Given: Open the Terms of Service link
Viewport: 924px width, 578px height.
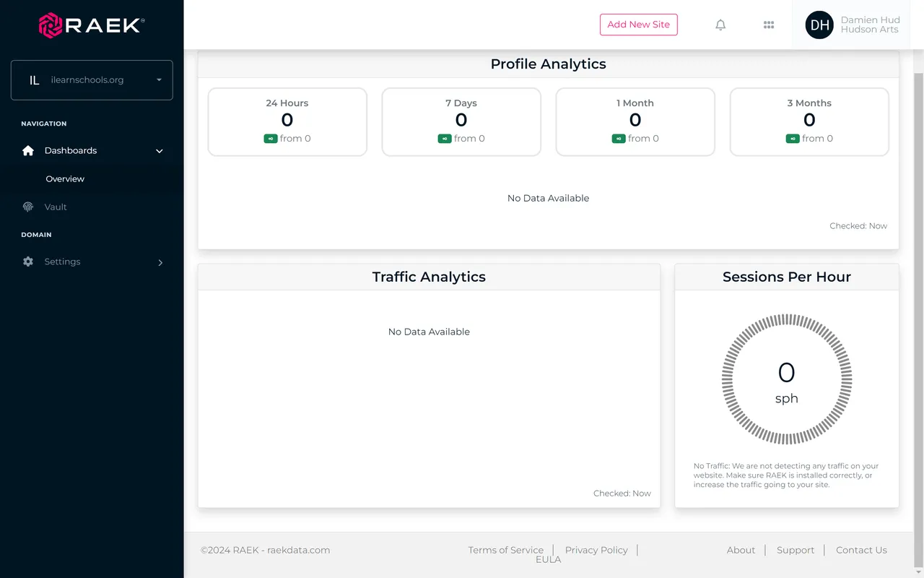Looking at the screenshot, I should pos(505,550).
